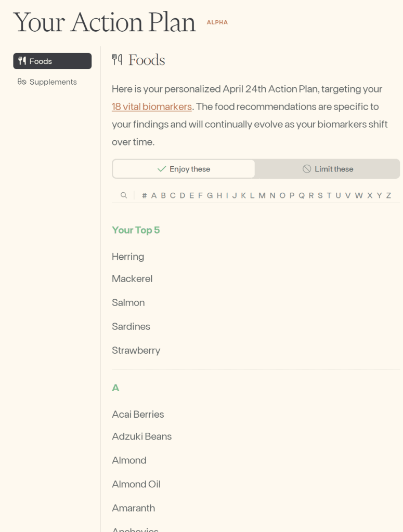Open the Salmon food entry
Screen dimensions: 403x532
click(128, 302)
